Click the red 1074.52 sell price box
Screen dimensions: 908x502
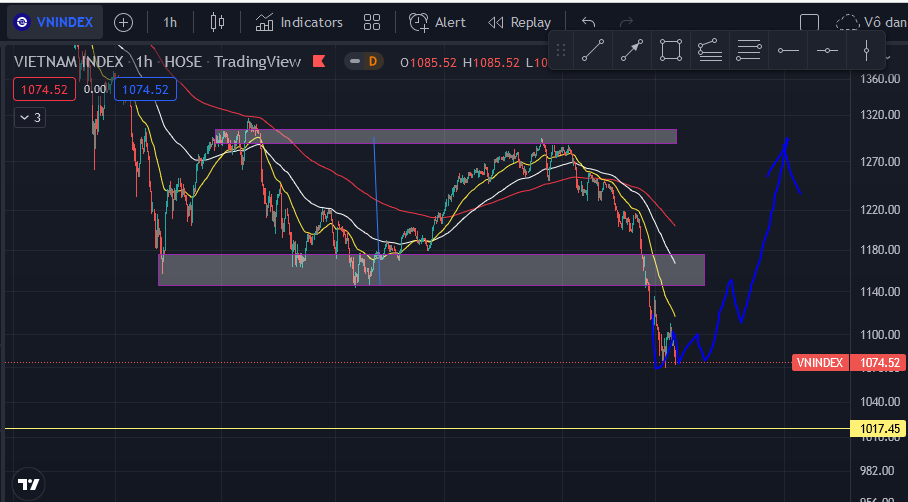[45, 89]
